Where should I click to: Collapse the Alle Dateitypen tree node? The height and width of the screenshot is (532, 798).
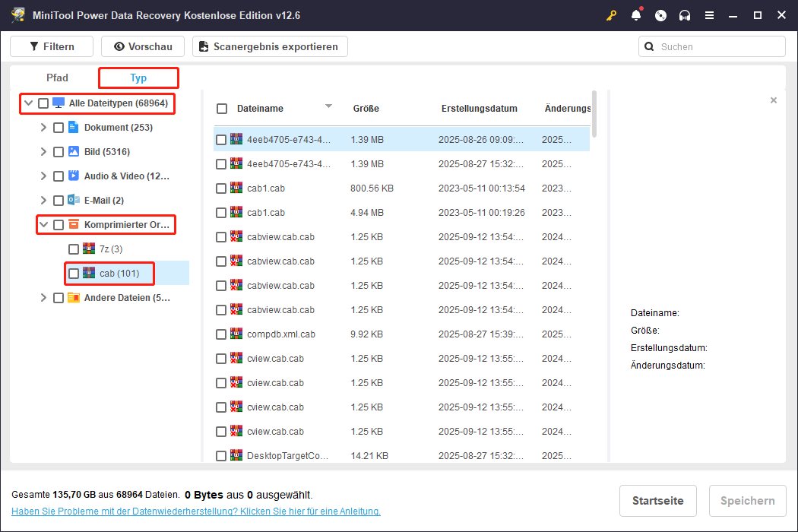coord(29,103)
